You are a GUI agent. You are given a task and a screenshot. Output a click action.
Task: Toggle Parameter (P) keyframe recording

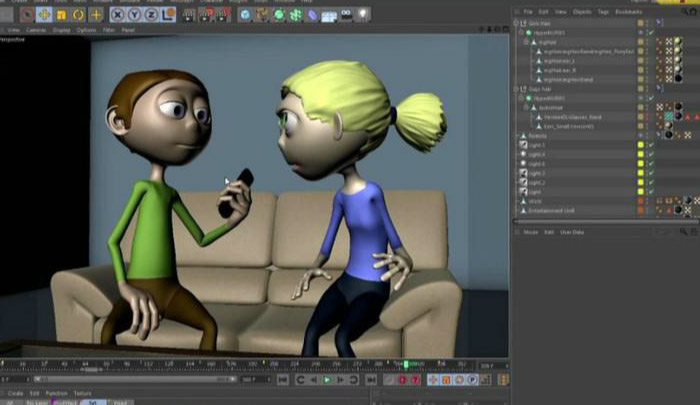(x=472, y=380)
